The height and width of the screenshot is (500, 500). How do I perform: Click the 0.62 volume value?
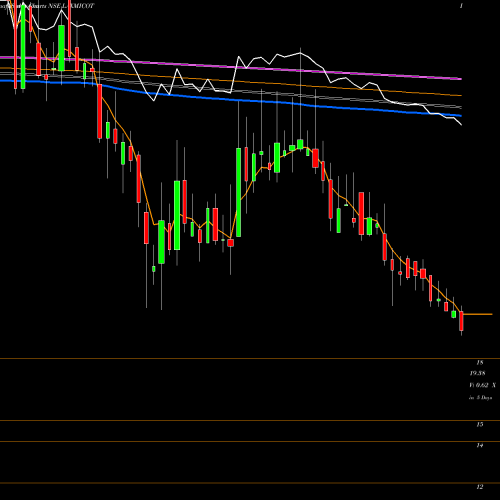coord(482,385)
